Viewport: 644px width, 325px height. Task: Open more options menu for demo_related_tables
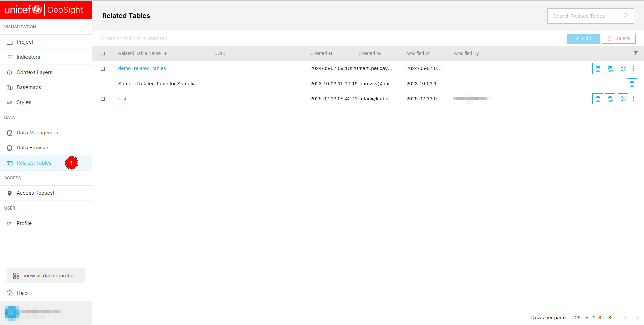pyautogui.click(x=634, y=68)
